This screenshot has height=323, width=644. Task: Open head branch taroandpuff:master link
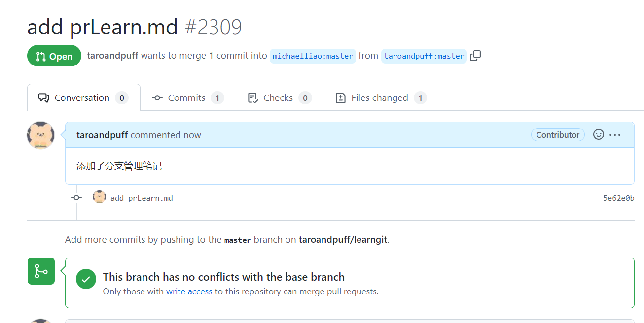click(424, 56)
